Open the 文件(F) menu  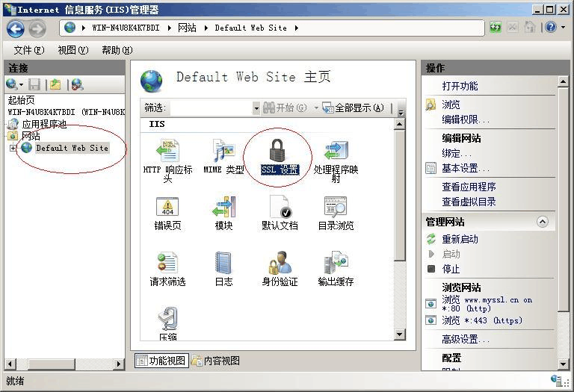coord(29,50)
